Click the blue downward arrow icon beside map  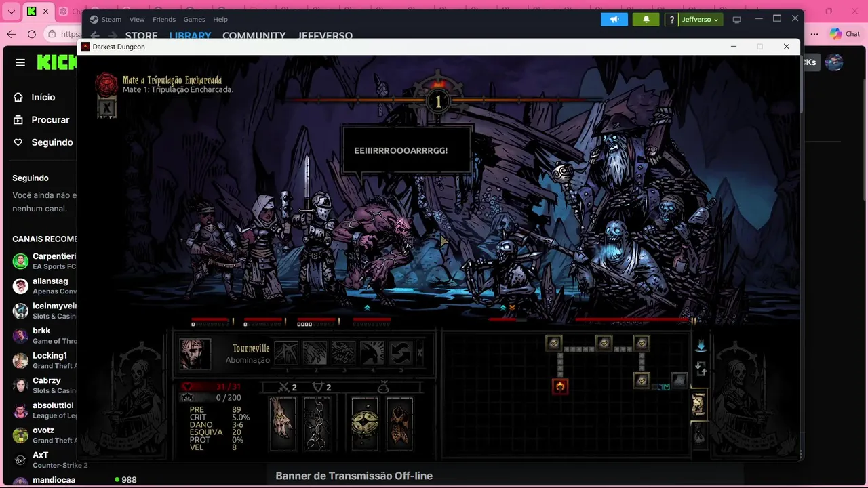coord(701,346)
